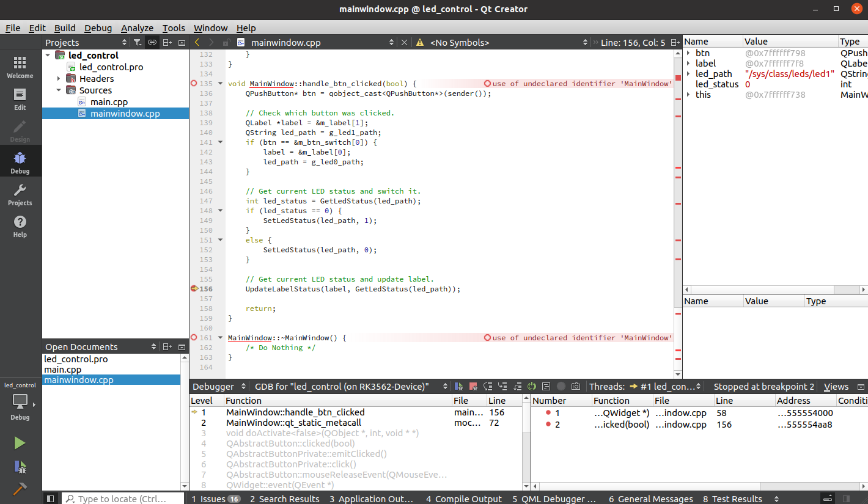Toggle the left sidebar visibility button
The image size is (868, 504).
click(51, 499)
